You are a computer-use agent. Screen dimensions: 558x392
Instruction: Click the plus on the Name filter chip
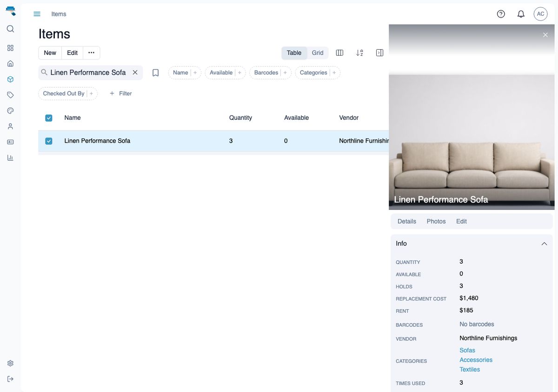coord(195,72)
